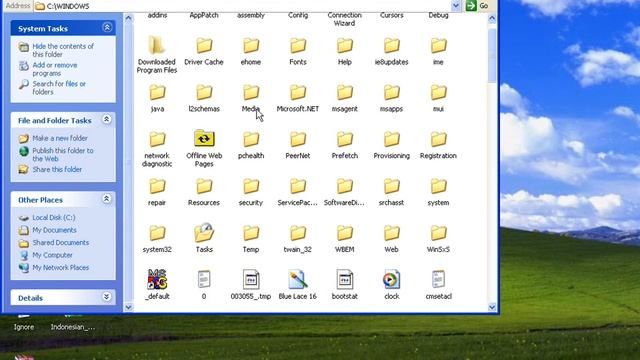This screenshot has height=360, width=640.
Task: Open the Web folder
Action: 391,239
